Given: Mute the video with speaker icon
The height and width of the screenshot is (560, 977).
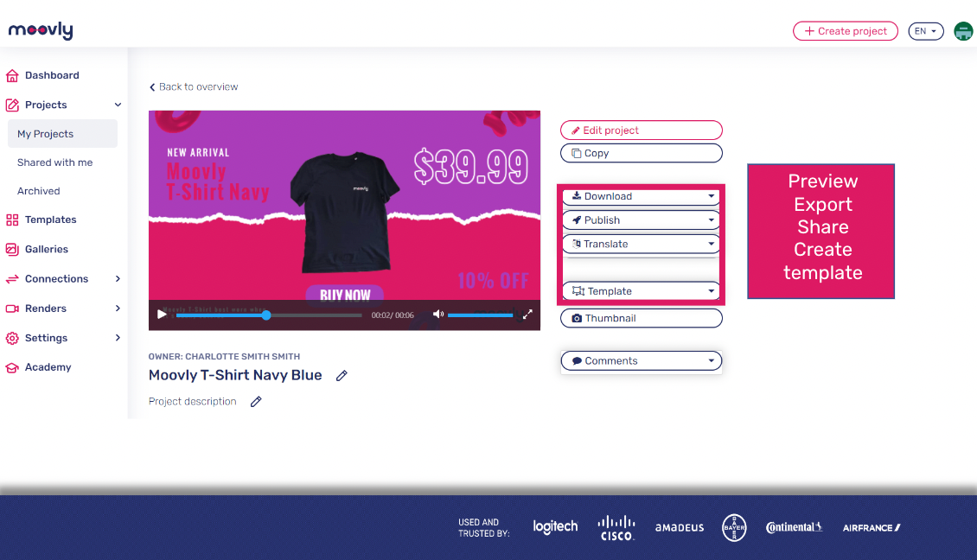Looking at the screenshot, I should point(438,314).
